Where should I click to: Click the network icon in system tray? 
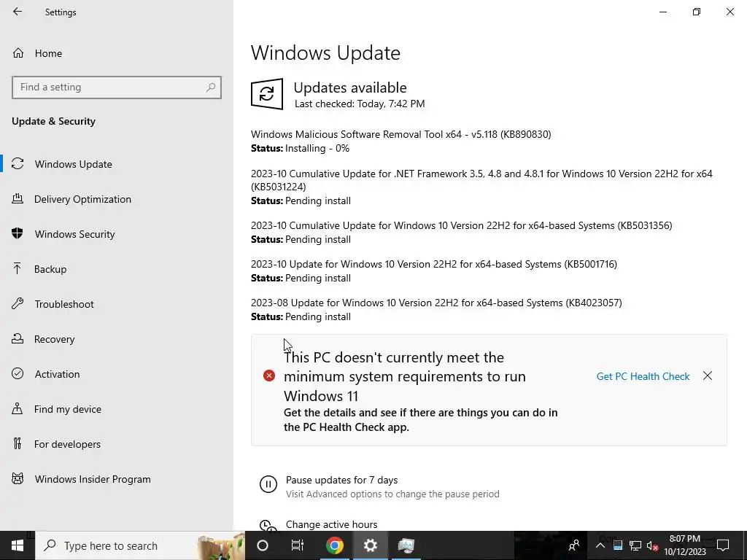[x=635, y=545]
